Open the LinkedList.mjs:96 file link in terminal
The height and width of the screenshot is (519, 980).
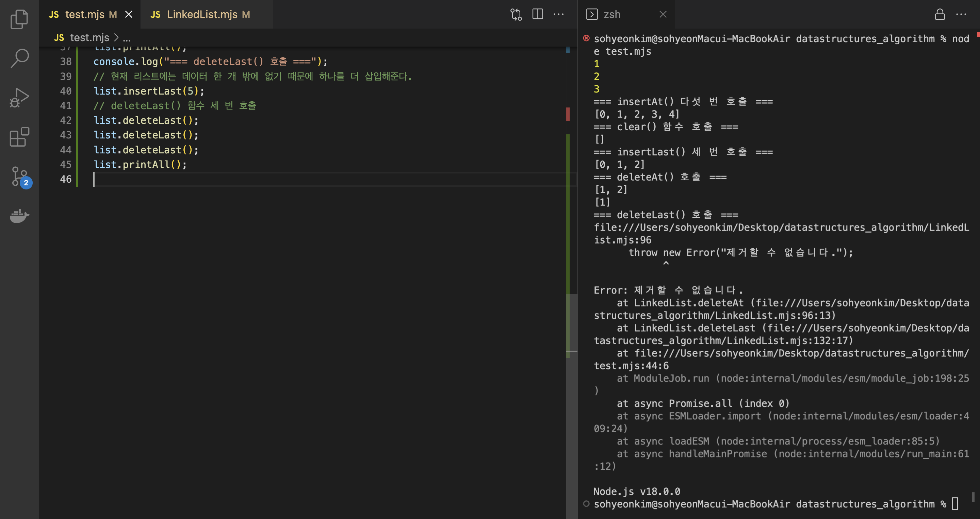[782, 233]
